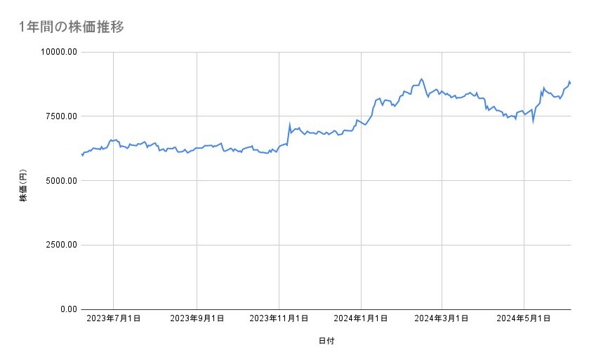Click the rightmost end point of the line
This screenshot has height=364, width=589.
(570, 83)
